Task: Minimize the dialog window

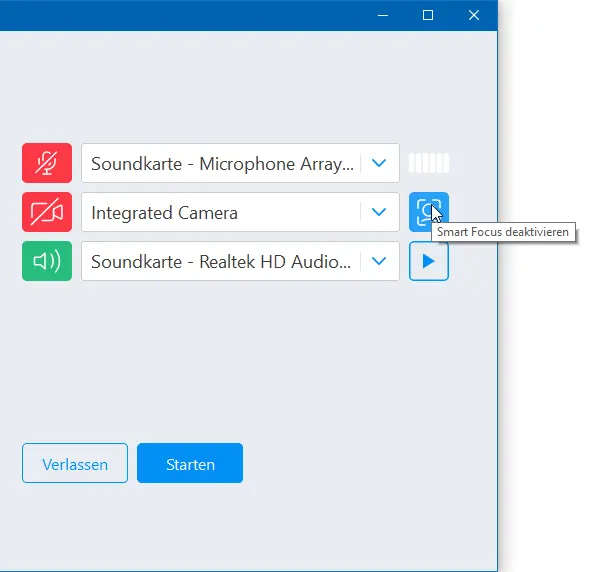Action: point(383,15)
